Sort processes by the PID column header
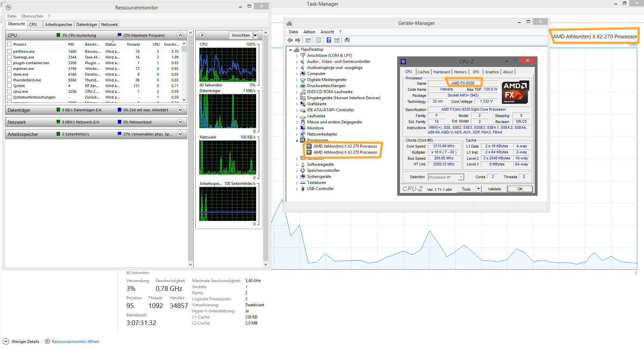Viewport: 644px width, 349px height. (71, 44)
